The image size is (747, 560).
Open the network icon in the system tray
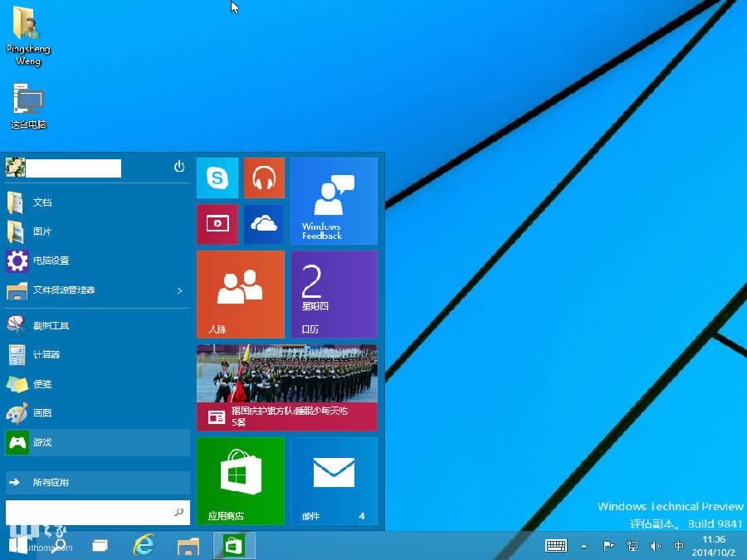(632, 546)
